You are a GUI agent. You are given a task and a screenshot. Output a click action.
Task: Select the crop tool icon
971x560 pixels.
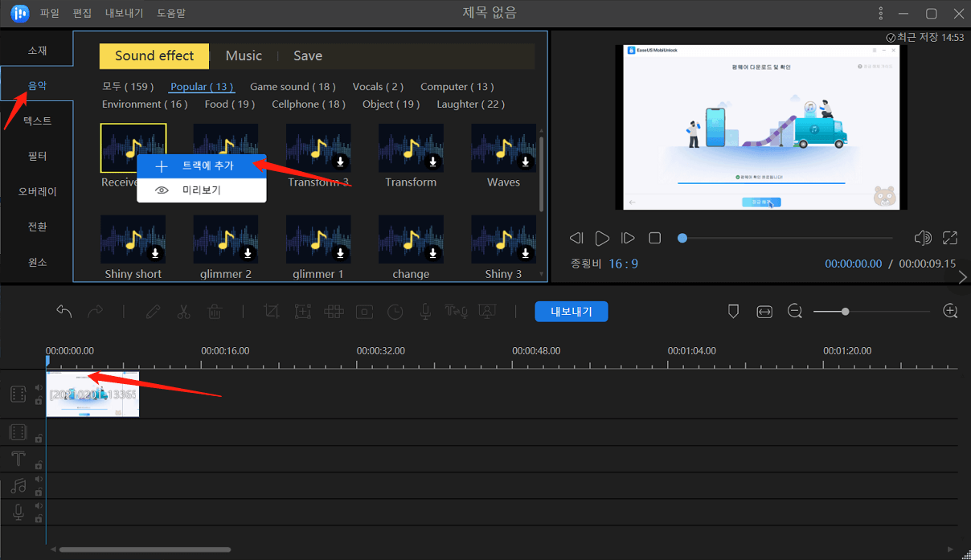coord(272,312)
